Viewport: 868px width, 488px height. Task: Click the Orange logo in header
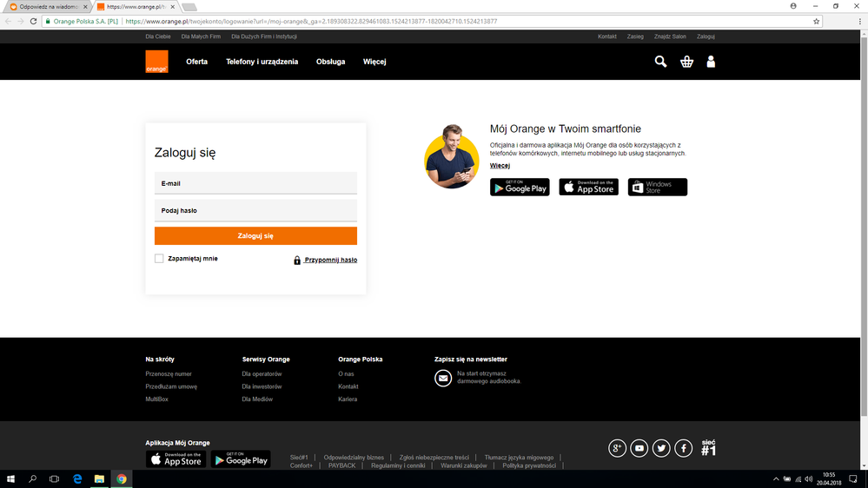[156, 62]
